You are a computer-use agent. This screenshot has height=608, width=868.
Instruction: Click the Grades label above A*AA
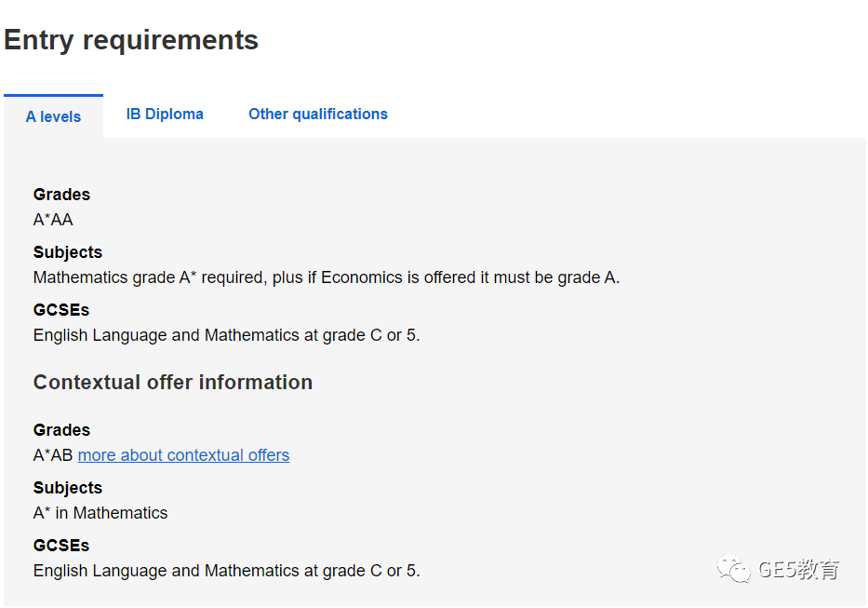coord(61,195)
